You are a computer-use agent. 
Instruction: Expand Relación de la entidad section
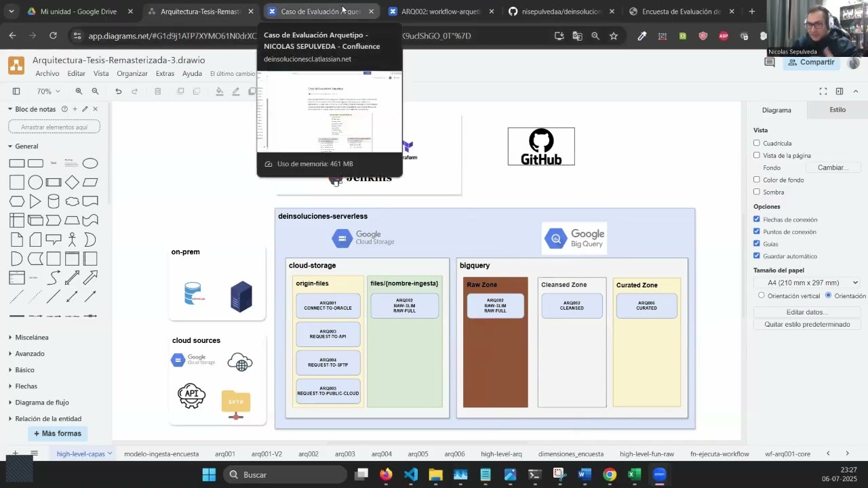(x=47, y=419)
